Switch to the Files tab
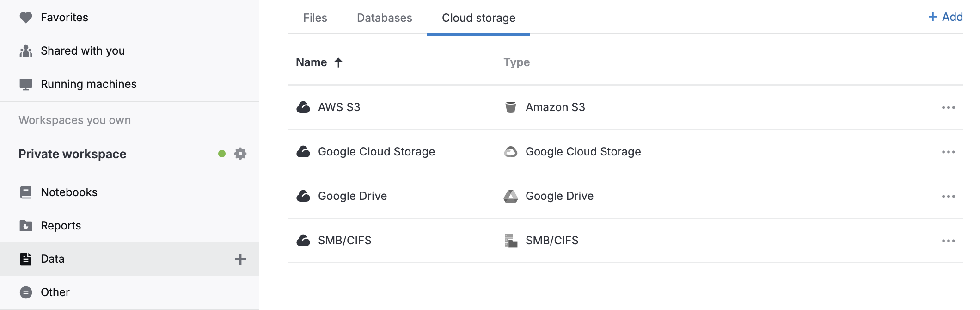 315,18
